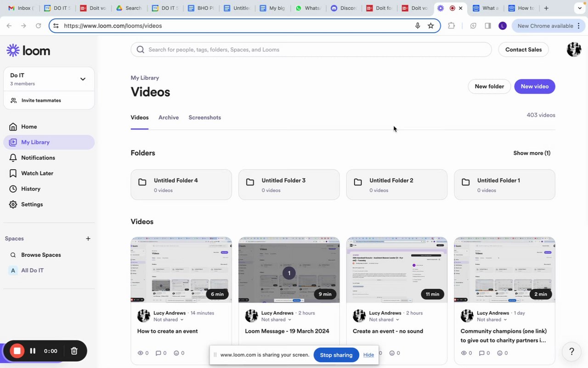Click Stop sharing button
The width and height of the screenshot is (588, 368).
(336, 355)
